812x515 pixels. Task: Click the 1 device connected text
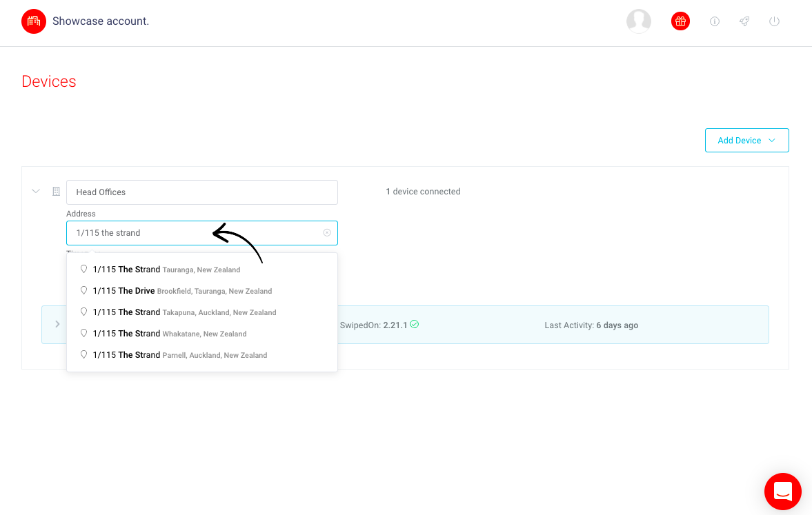click(423, 192)
